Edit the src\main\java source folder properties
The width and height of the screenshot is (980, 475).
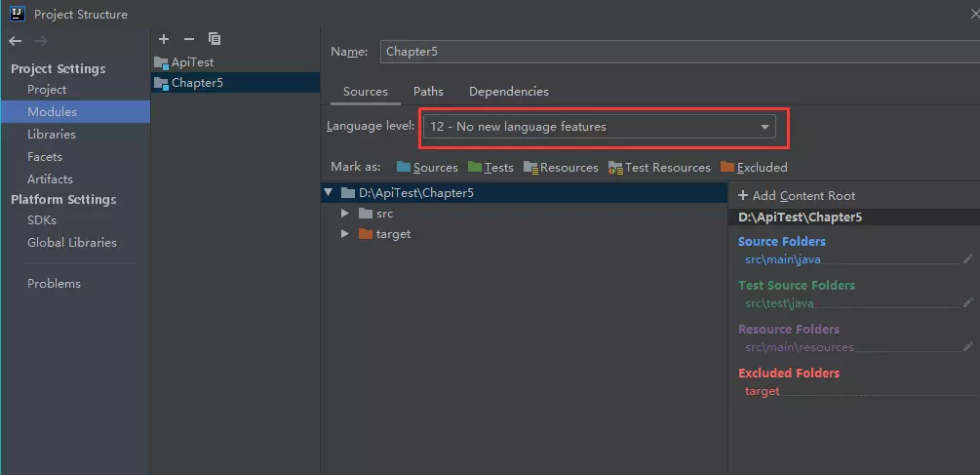[x=967, y=259]
